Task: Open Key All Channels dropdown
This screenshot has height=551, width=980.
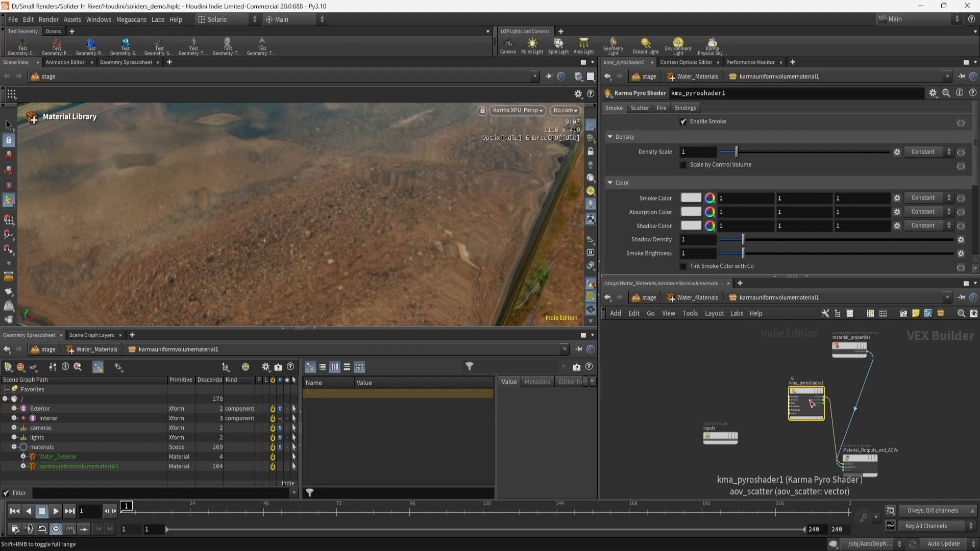Action: pos(938,526)
